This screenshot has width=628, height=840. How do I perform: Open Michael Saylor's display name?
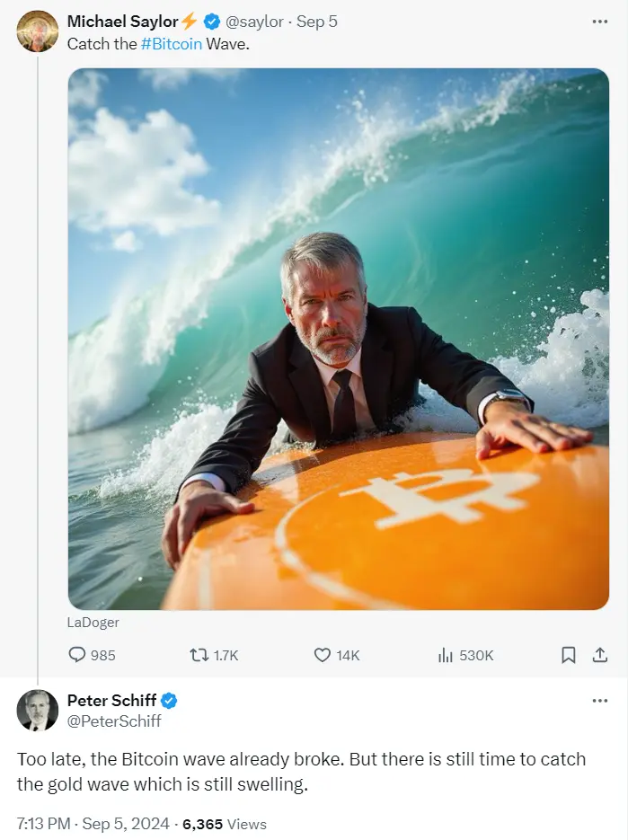(x=123, y=22)
